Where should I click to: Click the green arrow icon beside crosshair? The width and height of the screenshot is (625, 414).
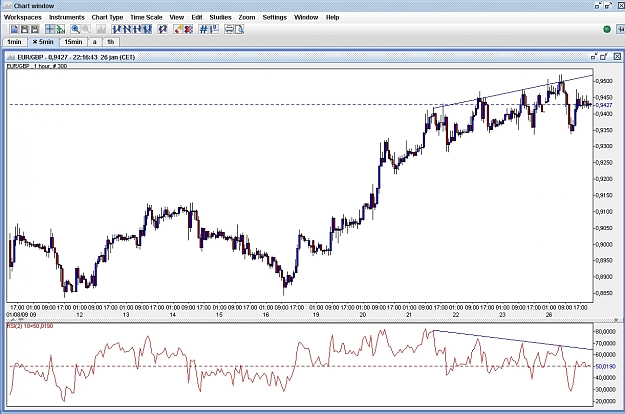coord(60,29)
